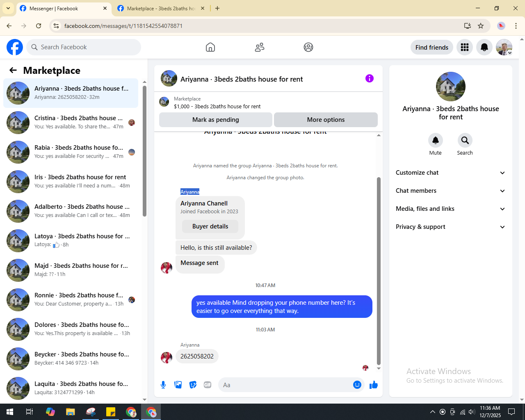Viewport: 525px width, 420px height.
Task: Open the Chrome tab search dropdown arrow
Action: 8,8
